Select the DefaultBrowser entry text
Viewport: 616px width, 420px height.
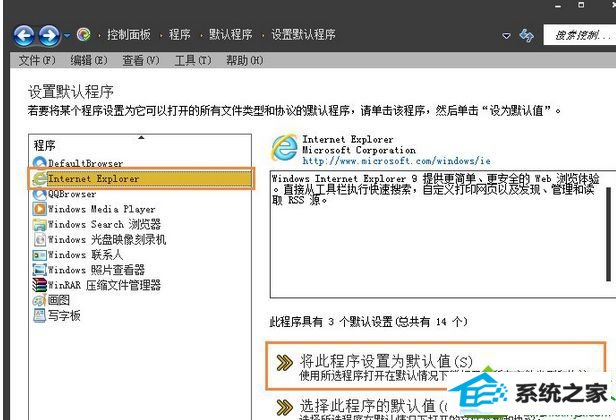point(86,163)
